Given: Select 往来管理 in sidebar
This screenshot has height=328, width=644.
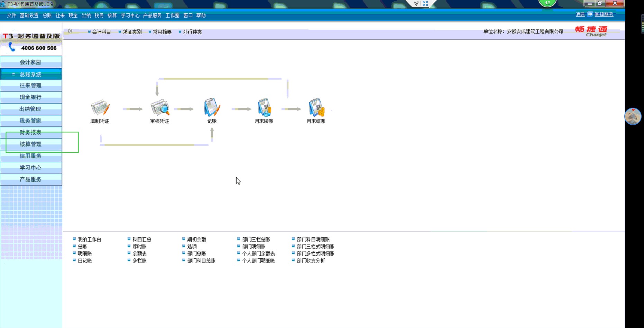Looking at the screenshot, I should click(x=31, y=85).
